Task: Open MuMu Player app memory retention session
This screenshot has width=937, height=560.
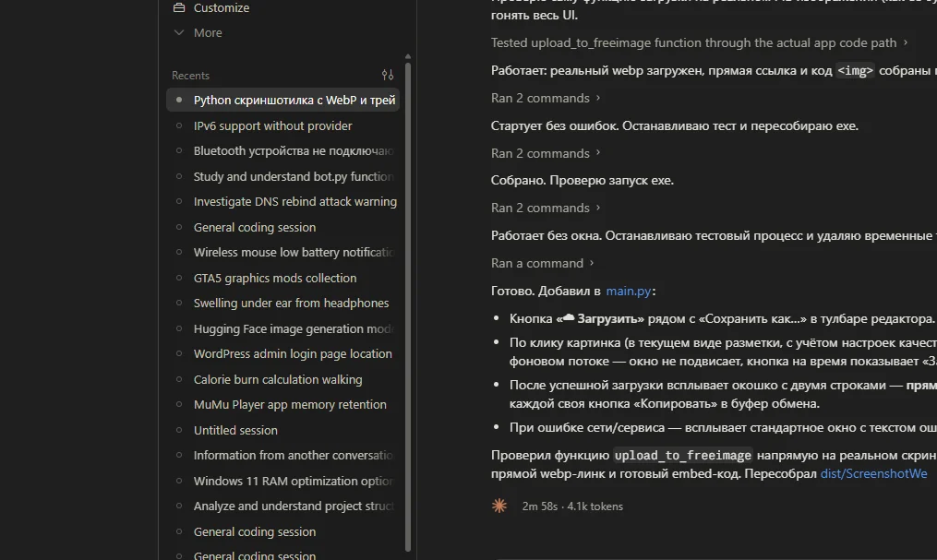Action: (282, 404)
